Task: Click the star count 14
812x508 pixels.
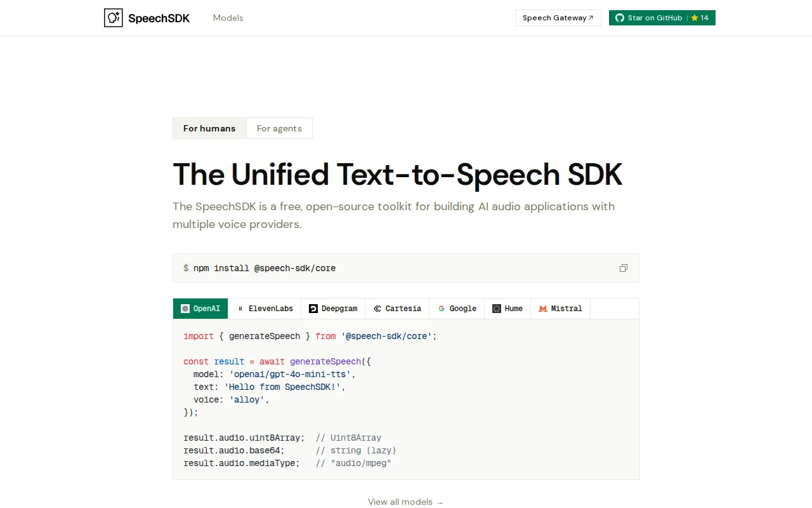Action: point(705,18)
